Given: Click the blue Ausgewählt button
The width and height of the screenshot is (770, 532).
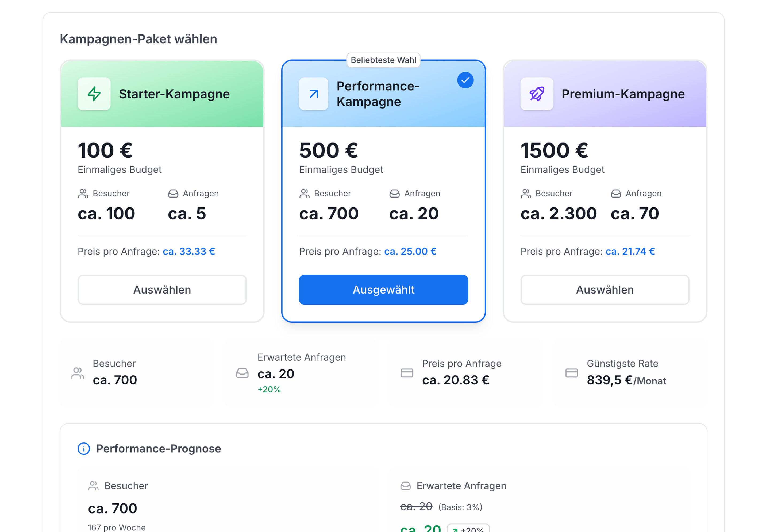Looking at the screenshot, I should [383, 290].
